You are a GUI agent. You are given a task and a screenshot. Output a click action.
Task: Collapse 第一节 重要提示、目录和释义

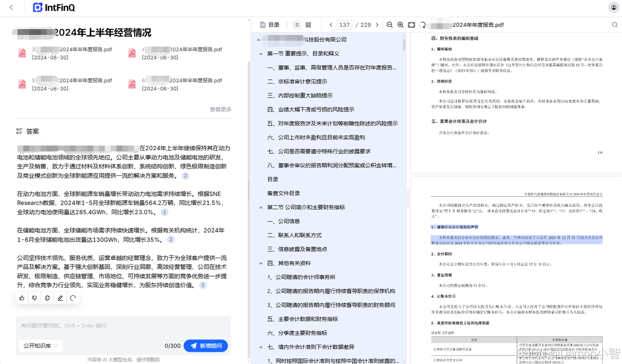click(x=261, y=54)
